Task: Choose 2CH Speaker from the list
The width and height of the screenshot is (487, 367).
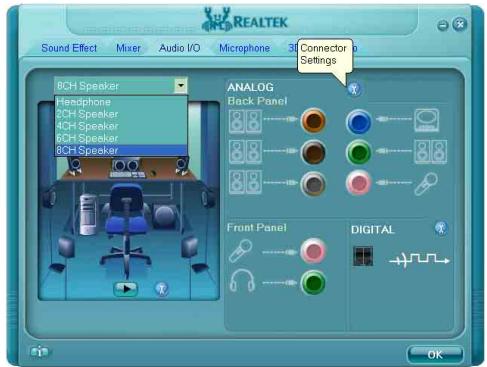Action: (x=121, y=114)
